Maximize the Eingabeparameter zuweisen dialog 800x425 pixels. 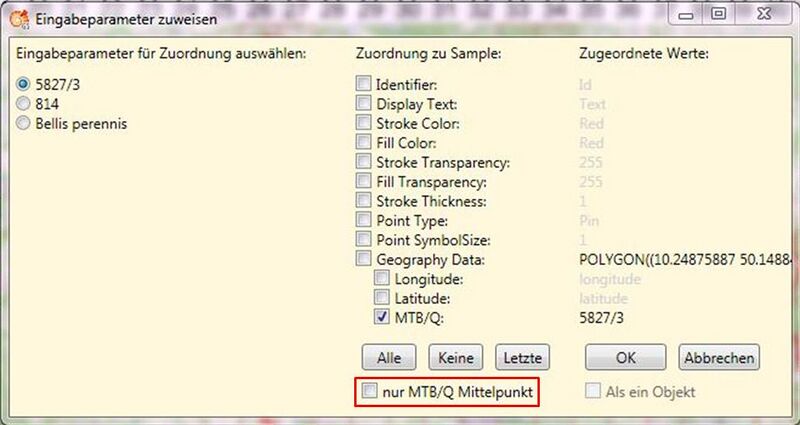pos(719,14)
